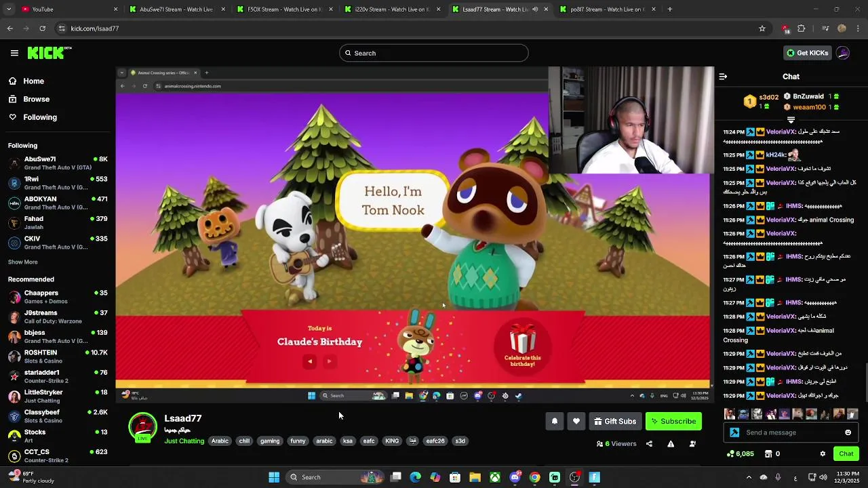Viewport: 868px width, 488px height.
Task: Open Discord from the taskbar
Action: 515,478
